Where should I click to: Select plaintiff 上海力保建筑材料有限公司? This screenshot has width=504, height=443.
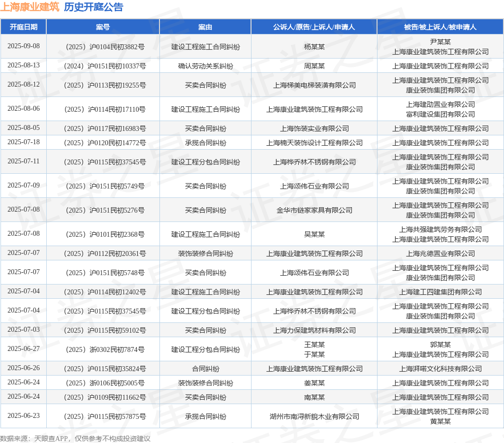tap(315, 330)
